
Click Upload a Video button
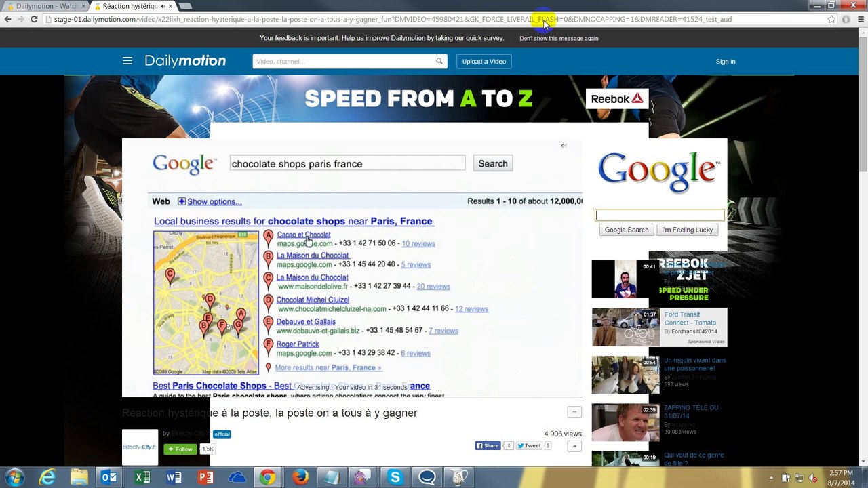(x=484, y=61)
